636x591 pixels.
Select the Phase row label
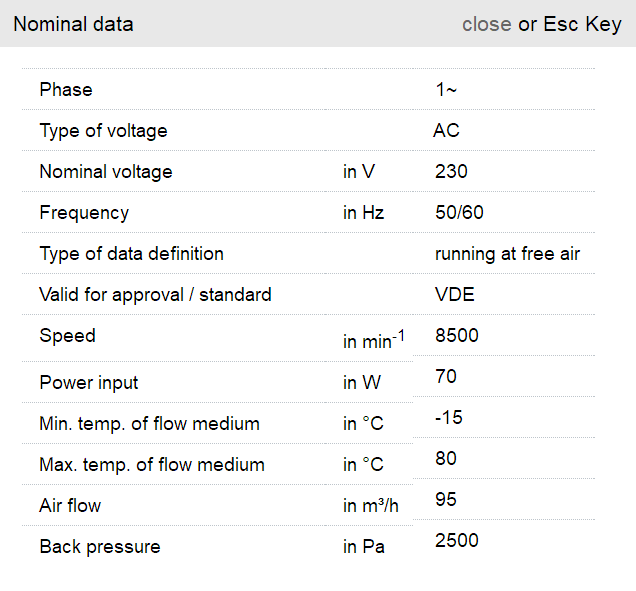point(66,90)
